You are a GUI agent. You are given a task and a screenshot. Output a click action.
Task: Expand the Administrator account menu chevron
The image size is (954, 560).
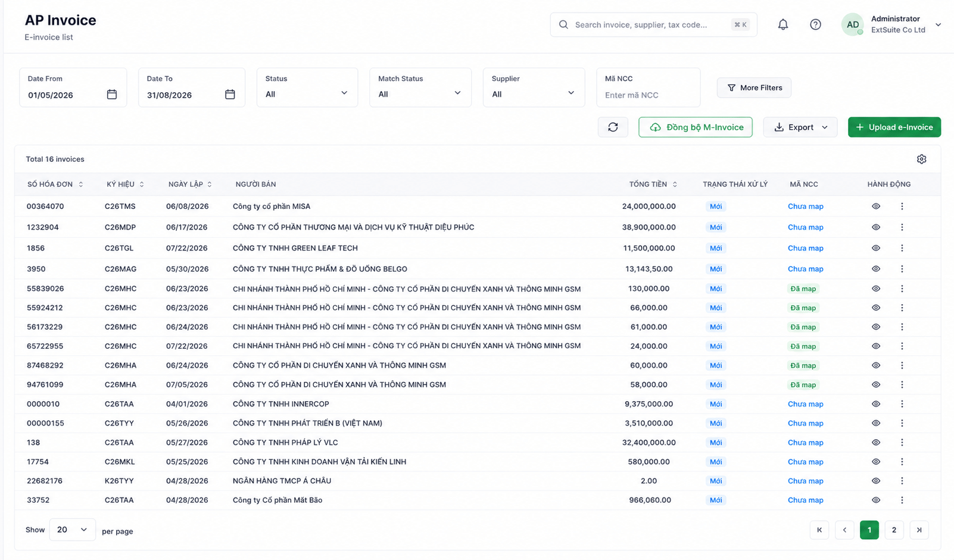tap(938, 24)
